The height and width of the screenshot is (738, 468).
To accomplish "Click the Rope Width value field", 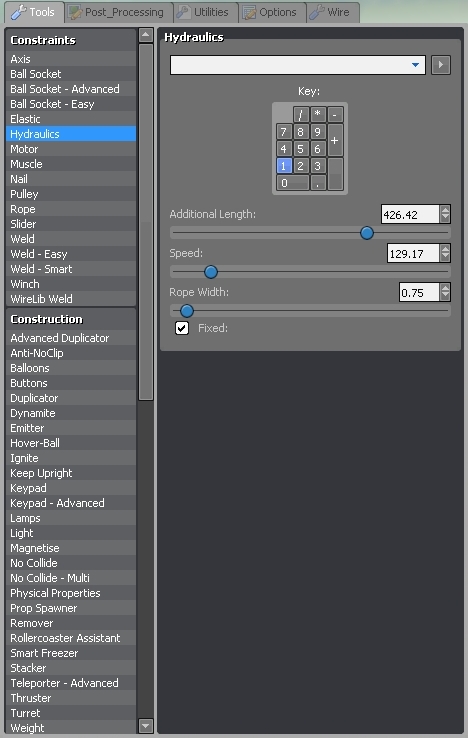I will pos(419,292).
